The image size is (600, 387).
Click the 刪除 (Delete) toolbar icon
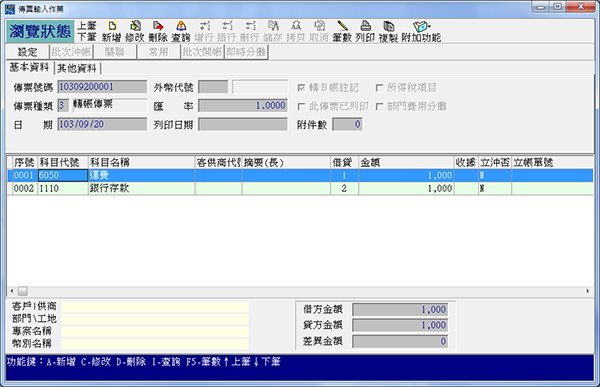tap(158, 31)
